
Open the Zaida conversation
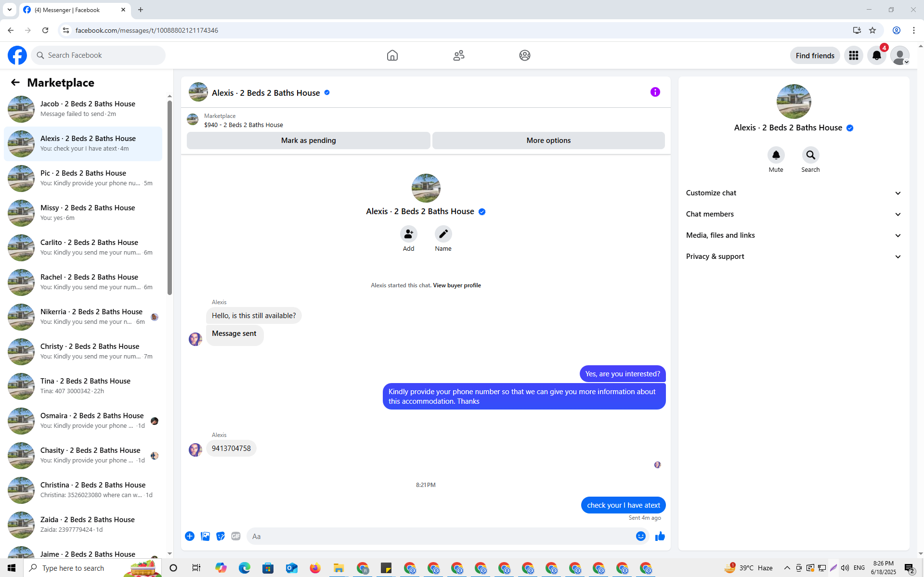coord(83,525)
